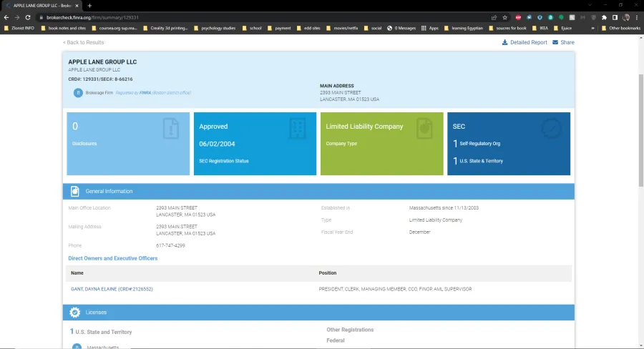This screenshot has width=644, height=349.
Task: Open the school bookmark folder
Action: tap(251, 29)
